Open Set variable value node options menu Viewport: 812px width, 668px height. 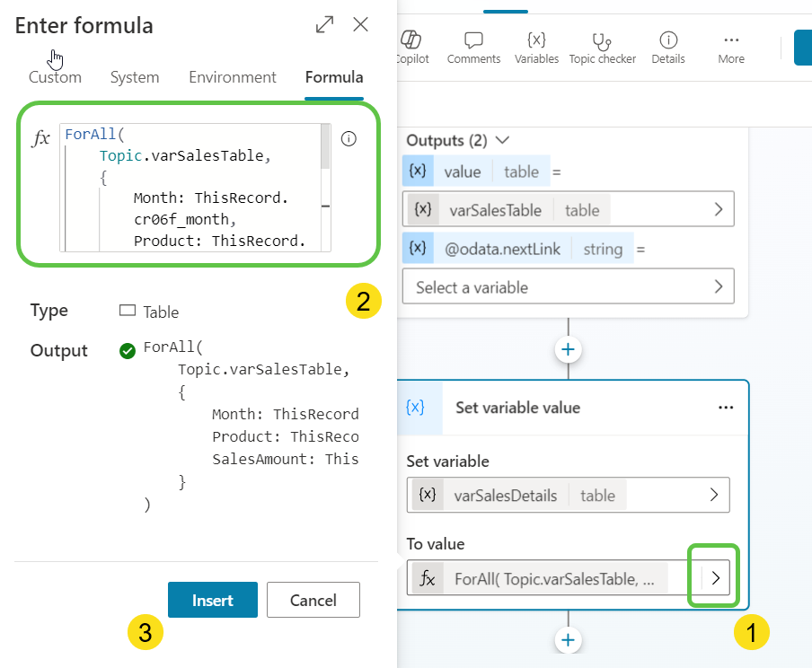click(726, 408)
